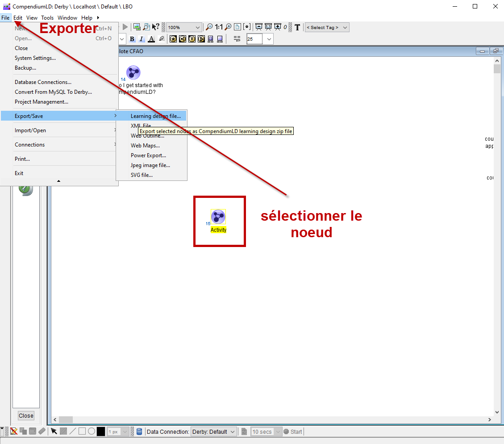Click the presentation screen 1:1 icon
The image size is (504, 444).
click(268, 27)
